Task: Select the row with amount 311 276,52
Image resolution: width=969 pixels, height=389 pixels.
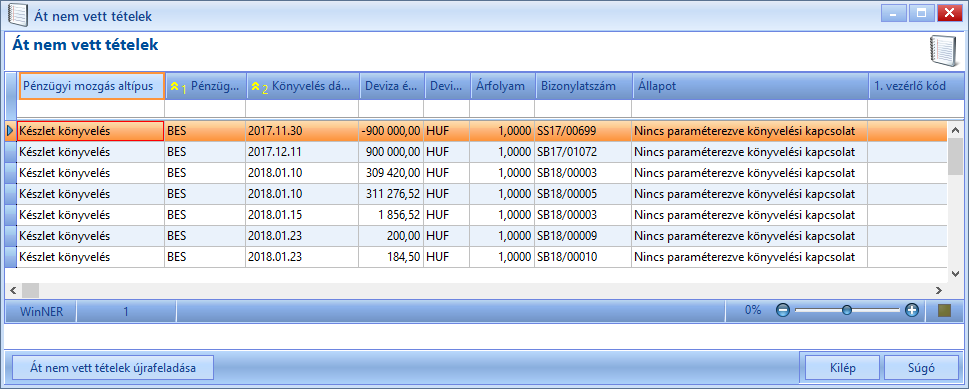Action: point(476,194)
